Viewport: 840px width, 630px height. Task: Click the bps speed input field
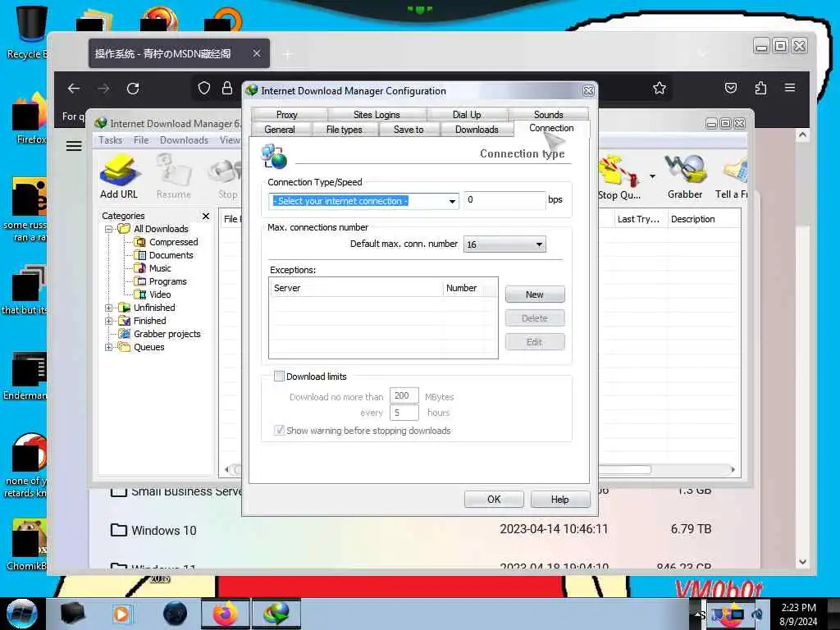504,200
